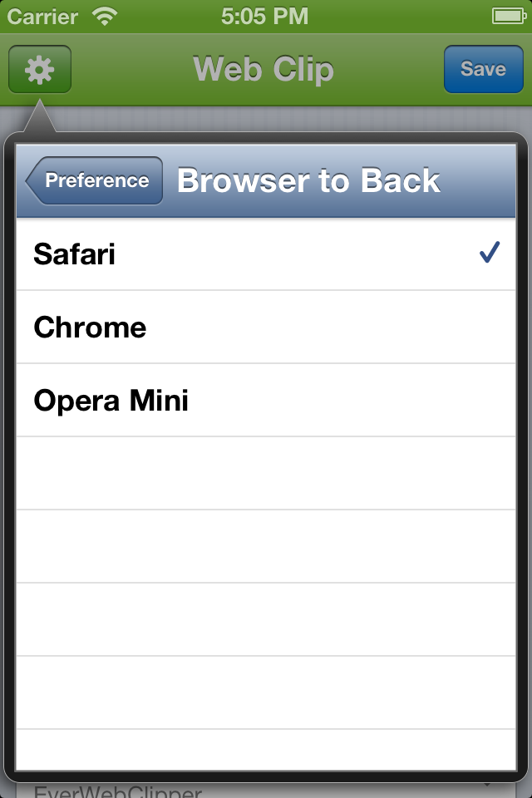Tap the first empty row under Opera Mini
The image size is (532, 798).
click(266, 473)
